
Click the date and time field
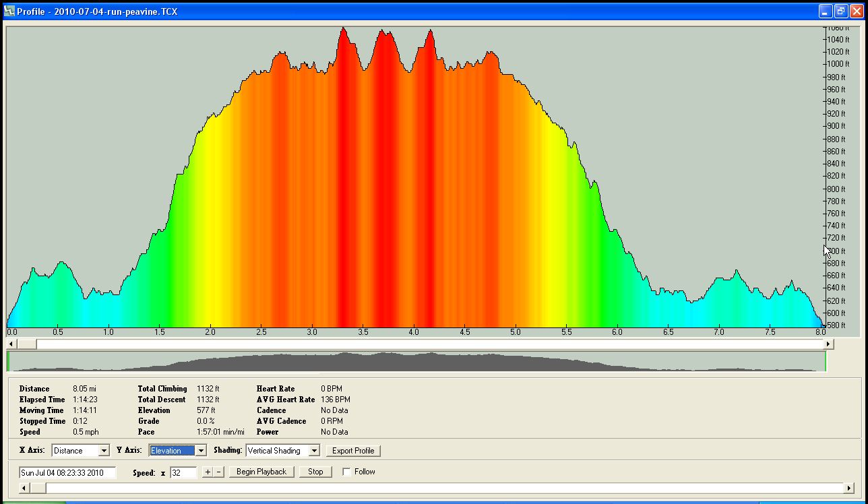click(x=67, y=472)
